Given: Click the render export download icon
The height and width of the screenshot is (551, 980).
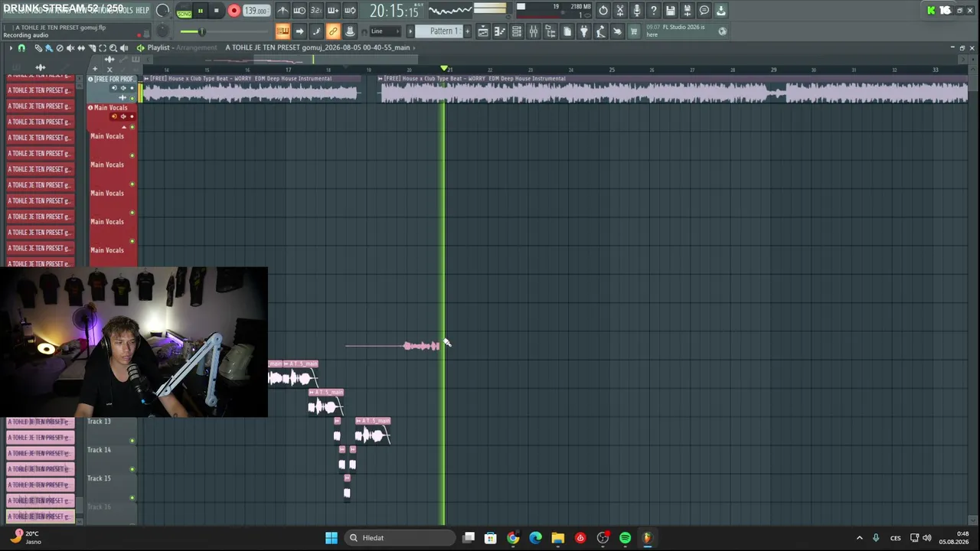Looking at the screenshot, I should [721, 11].
